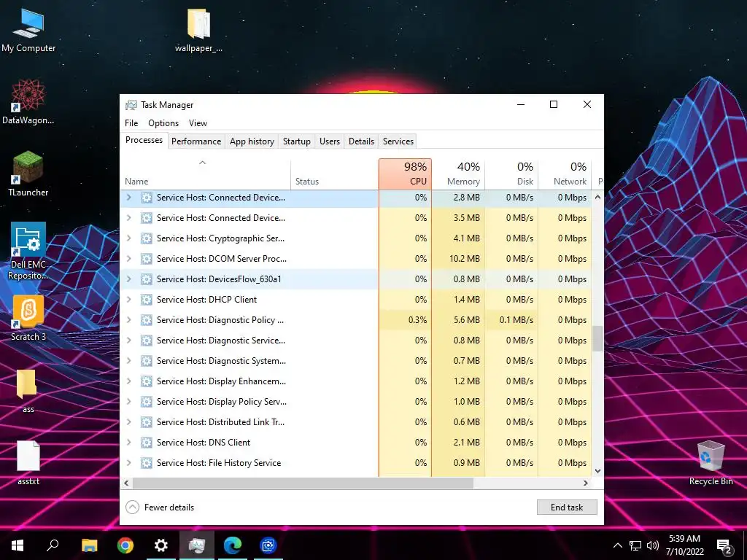Select the Recycle Bin icon
This screenshot has width=747, height=560.
coord(711,462)
